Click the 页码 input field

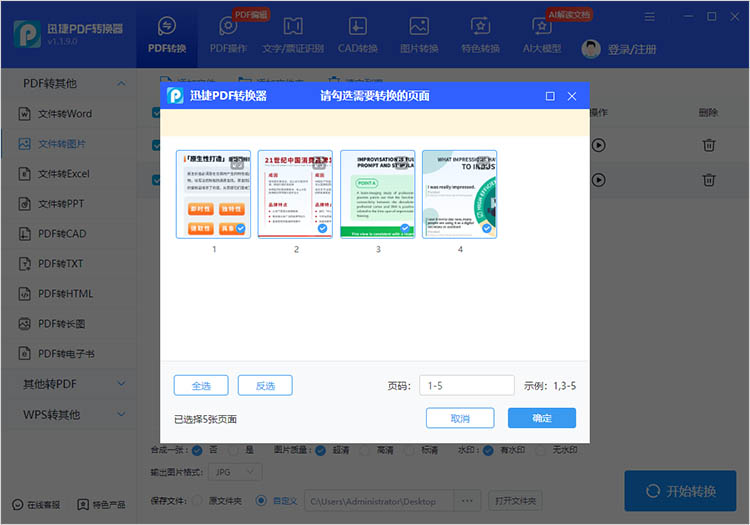467,385
